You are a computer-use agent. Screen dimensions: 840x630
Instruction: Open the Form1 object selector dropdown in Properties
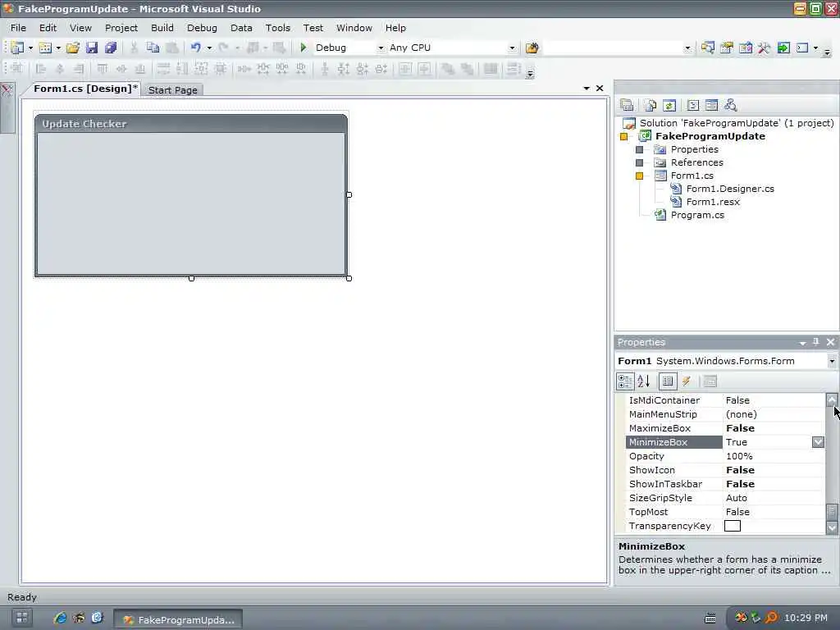(832, 361)
